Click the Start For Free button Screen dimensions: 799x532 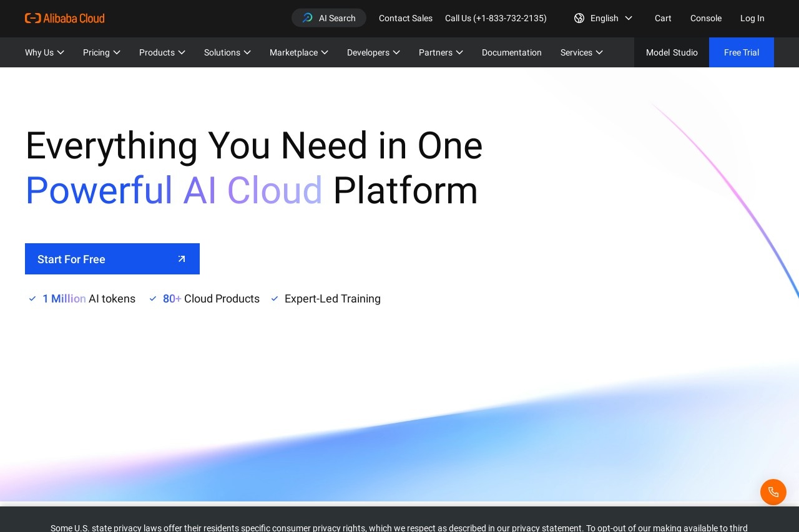pyautogui.click(x=112, y=259)
